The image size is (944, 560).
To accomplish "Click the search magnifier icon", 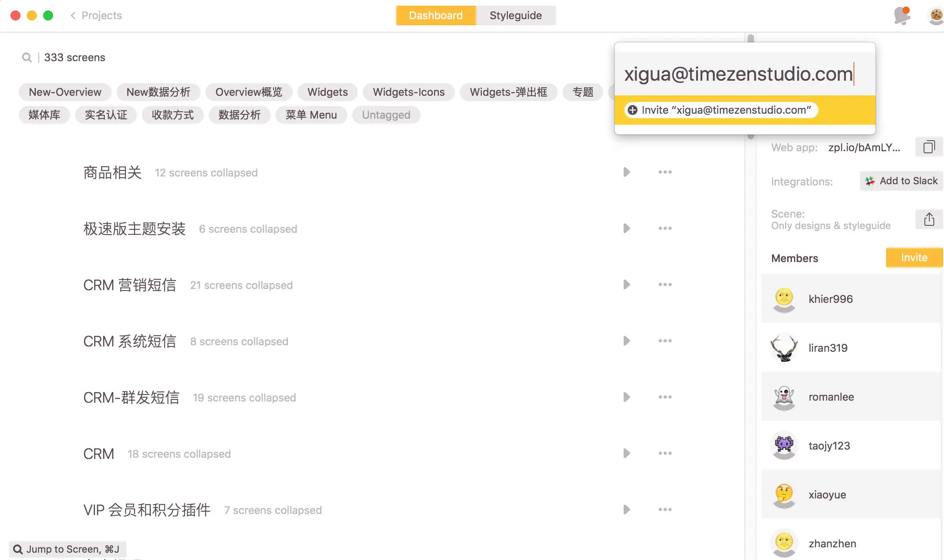I will (x=27, y=57).
